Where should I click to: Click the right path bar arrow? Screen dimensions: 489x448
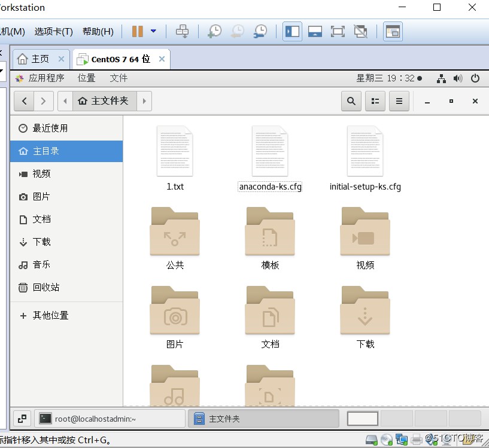pos(144,101)
